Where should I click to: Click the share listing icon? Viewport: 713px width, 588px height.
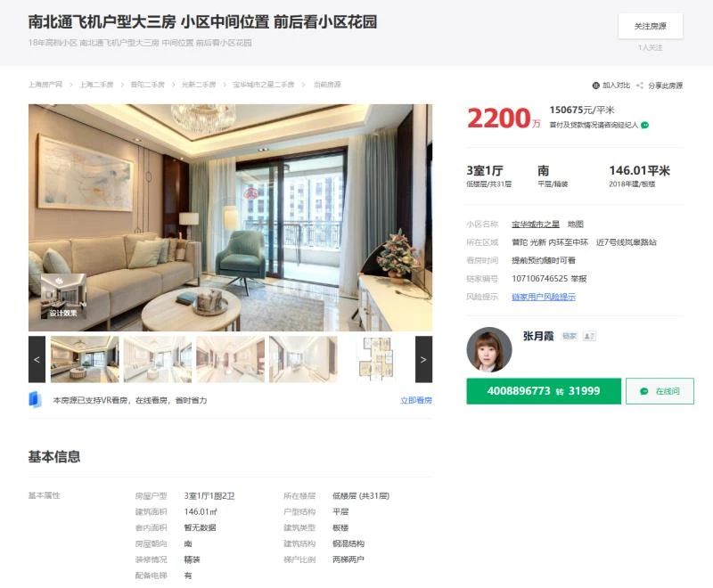pyautogui.click(x=640, y=86)
